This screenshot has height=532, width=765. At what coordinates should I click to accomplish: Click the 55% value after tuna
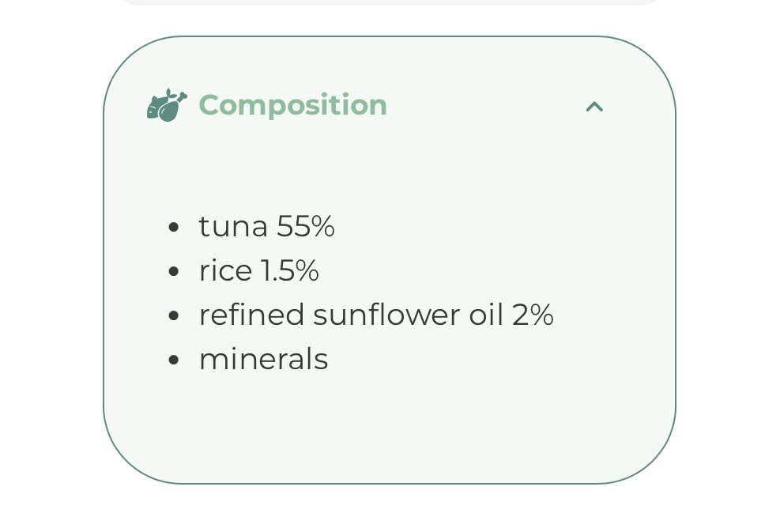tap(306, 227)
